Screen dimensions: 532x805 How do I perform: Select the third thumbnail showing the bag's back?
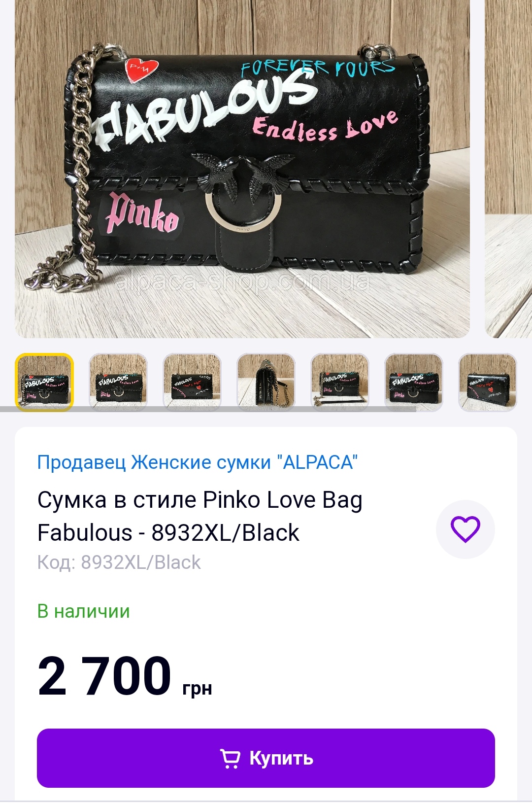(192, 383)
